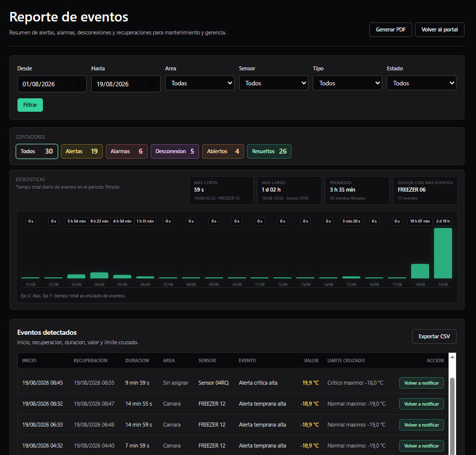Image resolution: width=476 pixels, height=455 pixels.
Task: Click the '3 min 20 s' chart label
Action: pos(351,221)
